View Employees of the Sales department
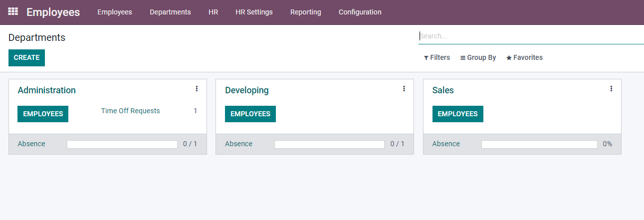Image resolution: width=644 pixels, height=220 pixels. coord(457,114)
